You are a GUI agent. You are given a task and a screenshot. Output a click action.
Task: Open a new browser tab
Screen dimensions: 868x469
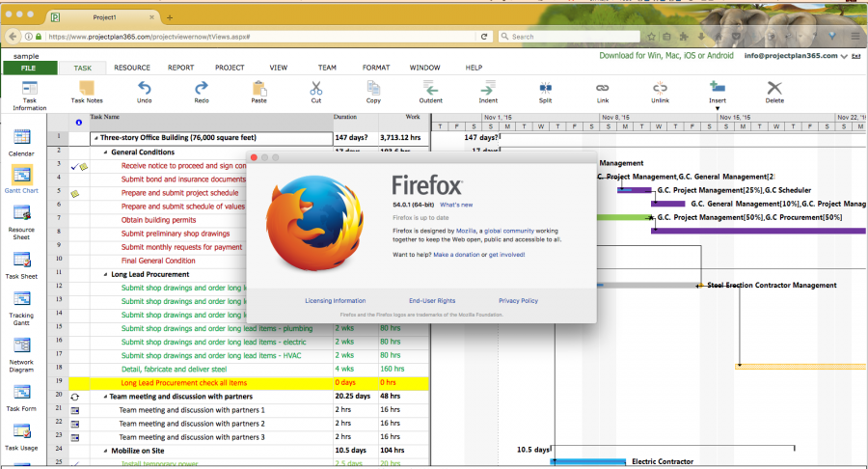tap(170, 17)
